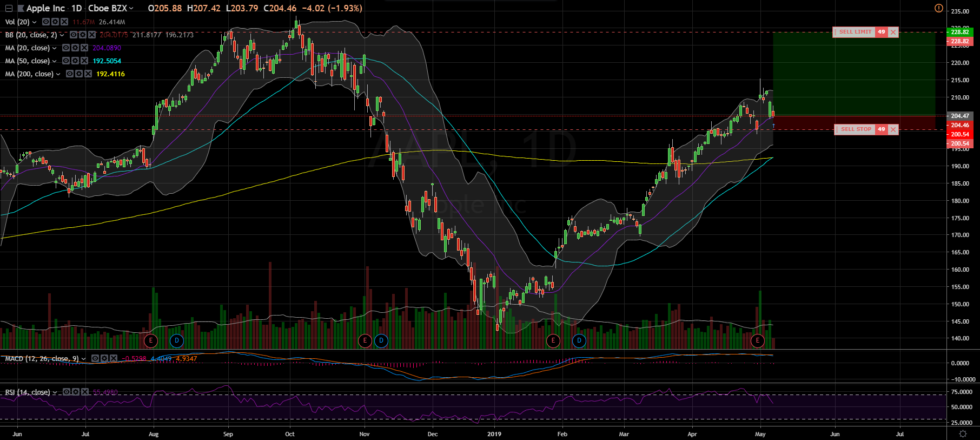
Task: Open settings gear for MA (50, close)
Action: [75, 61]
